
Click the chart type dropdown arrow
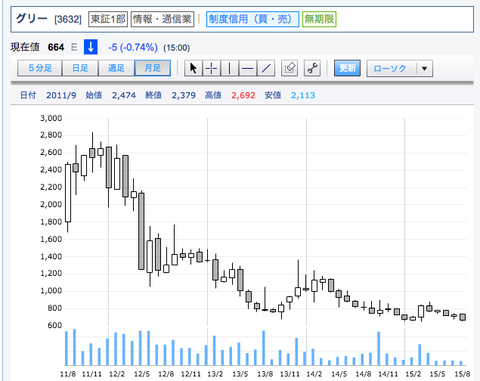pos(424,68)
